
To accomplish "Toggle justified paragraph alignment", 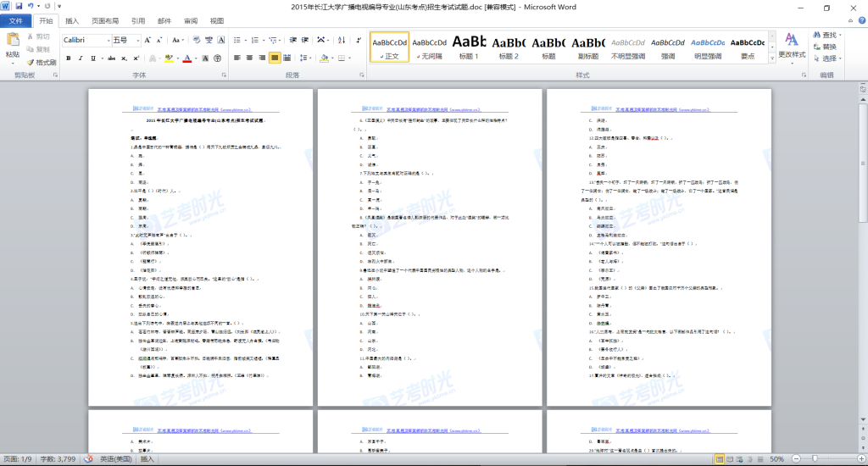I will [x=275, y=58].
